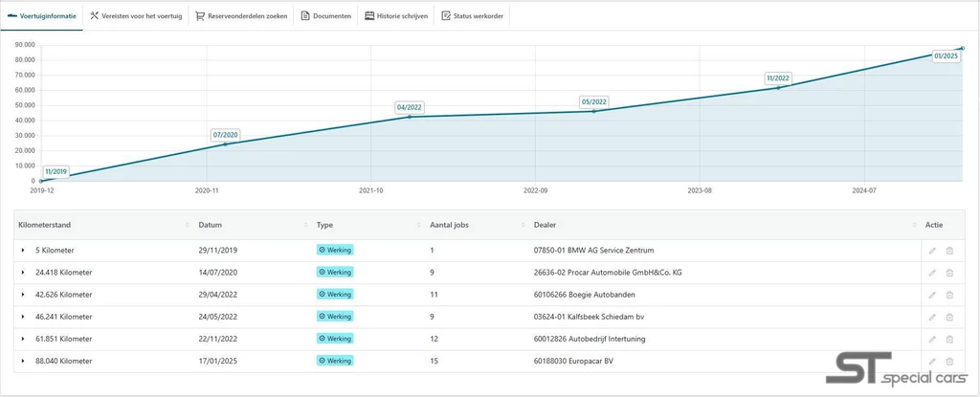Delete the 61.851 Kilometer entry
Image resolution: width=980 pixels, height=397 pixels.
click(x=949, y=339)
